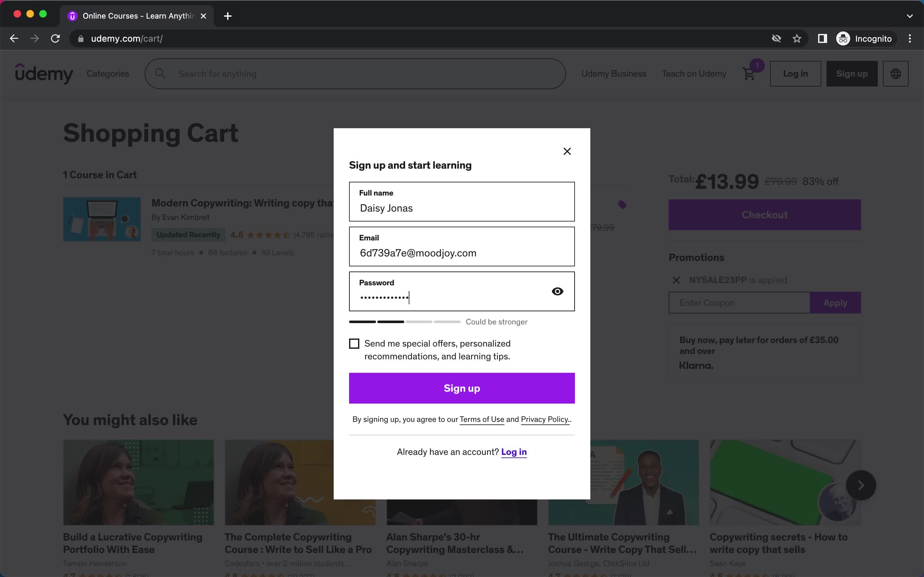
Task: Click the bookmark/wishlist icon on course
Action: click(621, 204)
